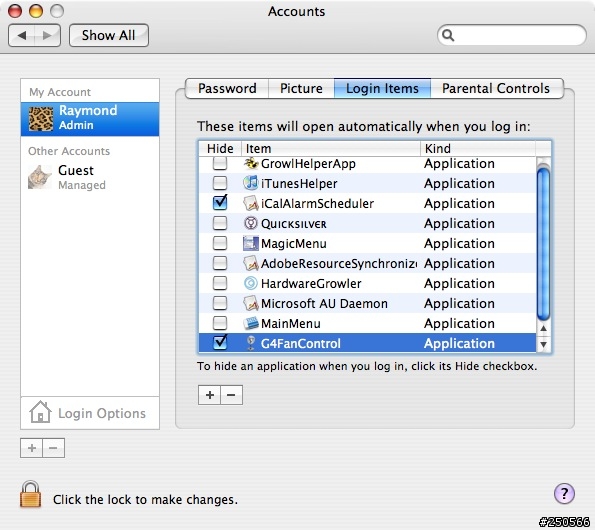
Task: Enable Hide for MagicMenu
Action: click(220, 243)
